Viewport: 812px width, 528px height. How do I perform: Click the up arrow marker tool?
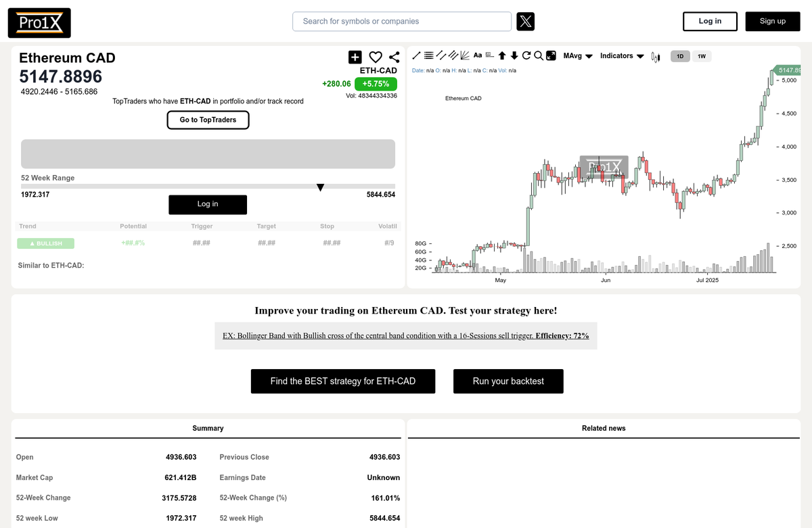(x=502, y=55)
